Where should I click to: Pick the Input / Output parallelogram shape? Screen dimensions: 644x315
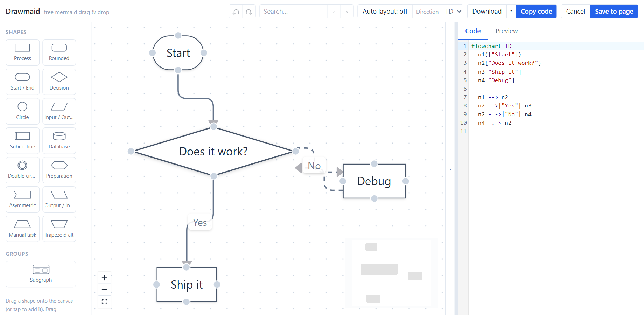point(59,111)
